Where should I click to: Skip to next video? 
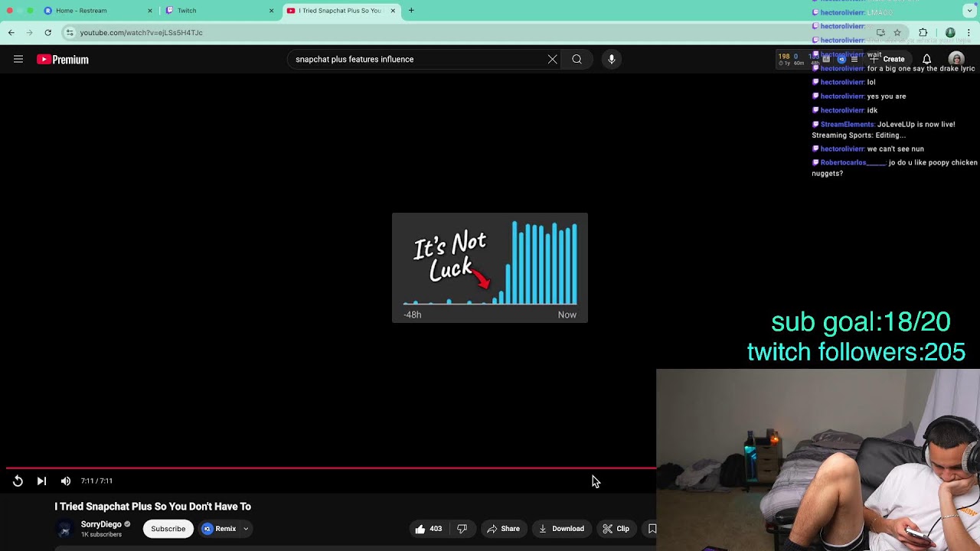[41, 481]
